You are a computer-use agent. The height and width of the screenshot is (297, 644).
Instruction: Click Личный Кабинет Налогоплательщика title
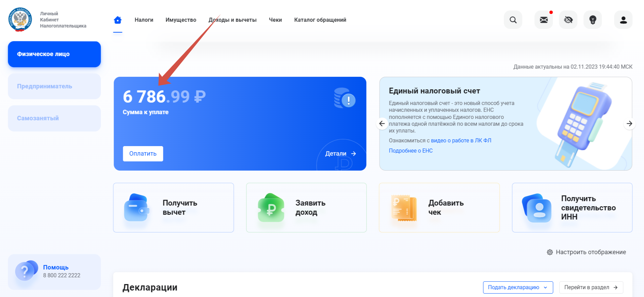[x=63, y=20]
